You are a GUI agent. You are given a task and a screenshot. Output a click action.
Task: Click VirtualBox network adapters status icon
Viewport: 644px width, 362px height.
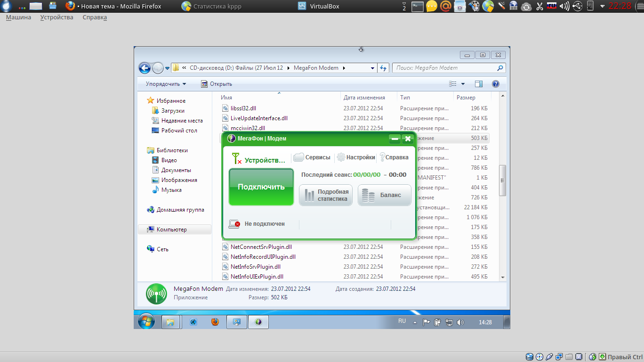[x=559, y=357]
